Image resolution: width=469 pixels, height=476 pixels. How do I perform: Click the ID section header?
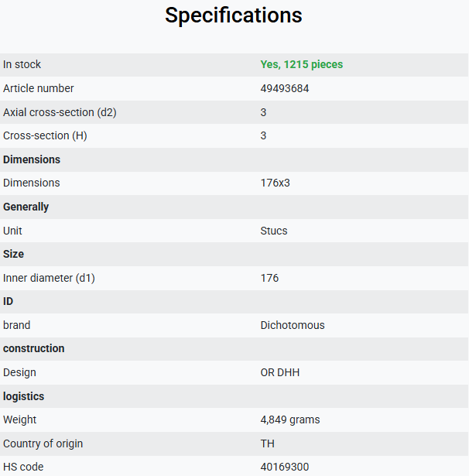pos(8,301)
